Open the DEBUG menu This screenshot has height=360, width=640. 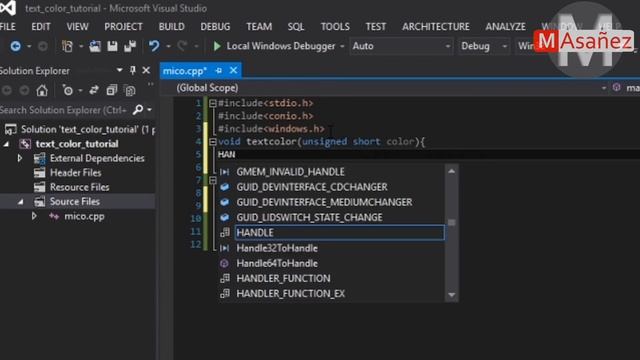[215, 27]
